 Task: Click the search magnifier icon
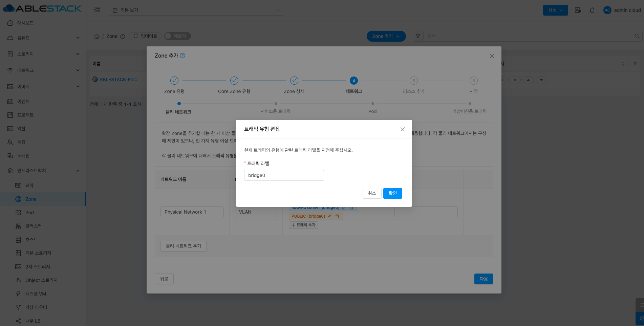pos(637,36)
